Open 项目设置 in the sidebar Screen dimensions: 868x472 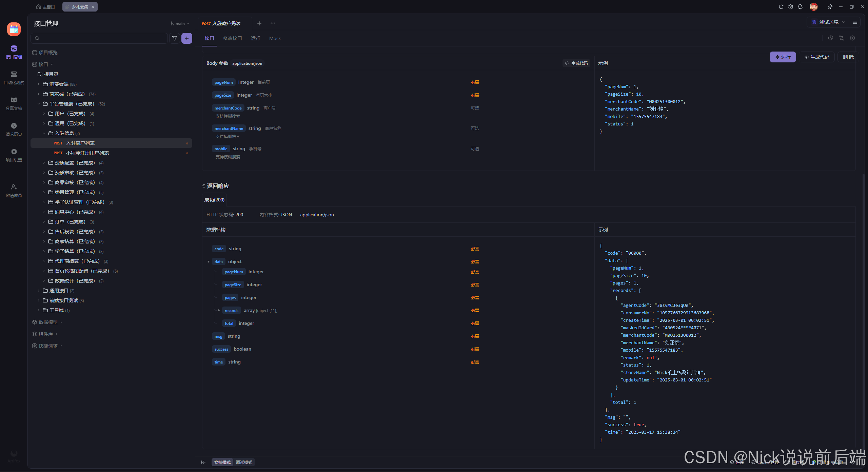click(x=14, y=155)
